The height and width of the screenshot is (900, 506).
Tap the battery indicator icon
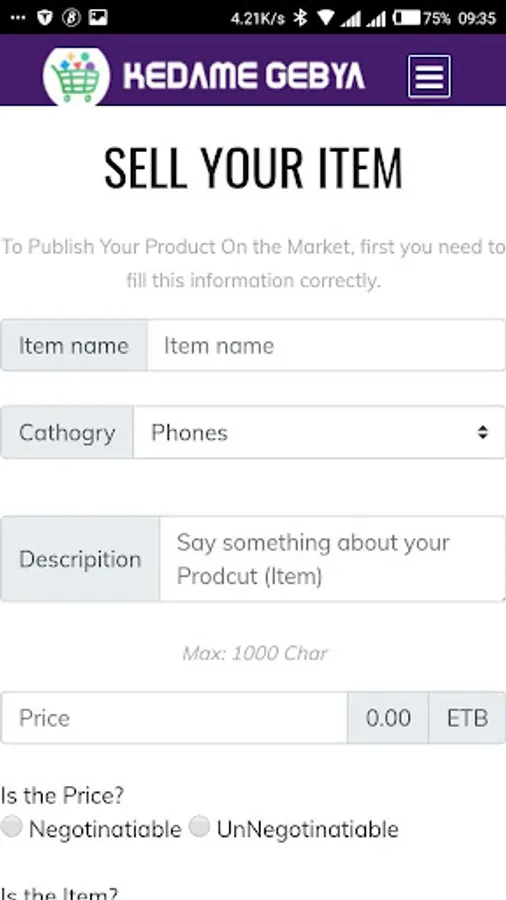(407, 18)
